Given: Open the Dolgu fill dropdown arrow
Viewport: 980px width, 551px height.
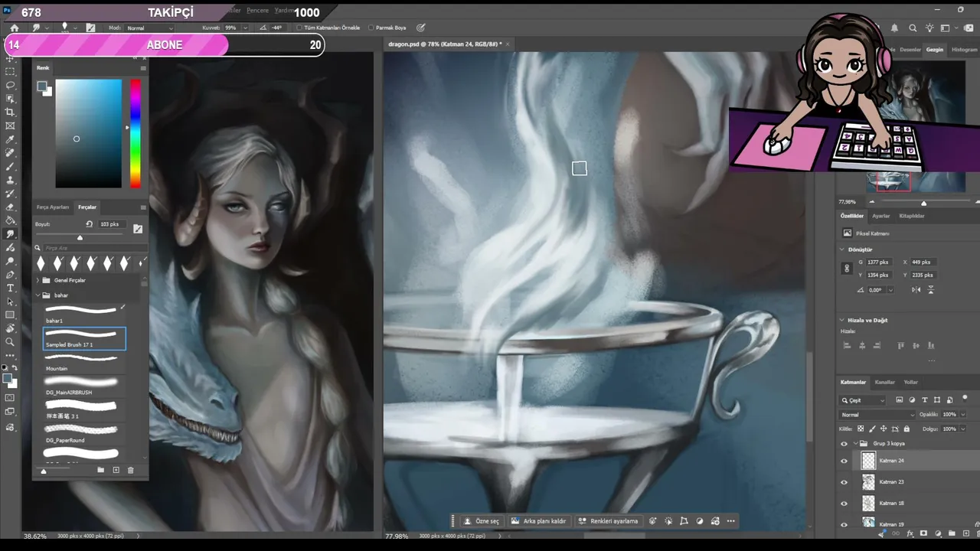Looking at the screenshot, I should click(962, 429).
